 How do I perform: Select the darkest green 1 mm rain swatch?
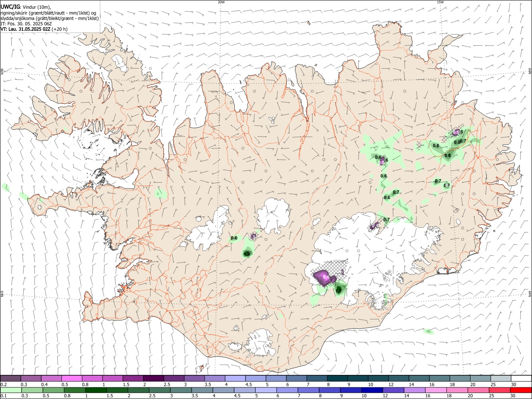pos(96,389)
